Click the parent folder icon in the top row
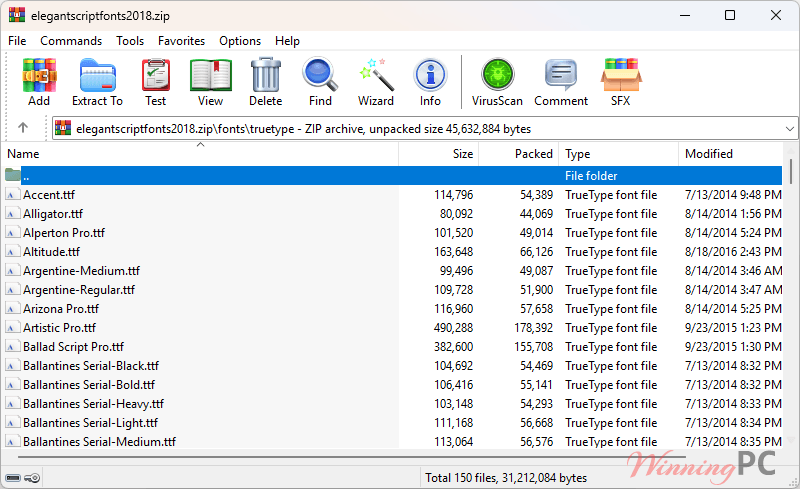The height and width of the screenshot is (489, 800). coord(12,175)
